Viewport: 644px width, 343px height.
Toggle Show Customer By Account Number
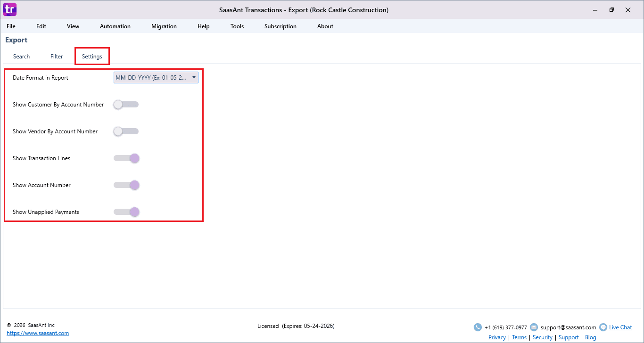coord(126,105)
